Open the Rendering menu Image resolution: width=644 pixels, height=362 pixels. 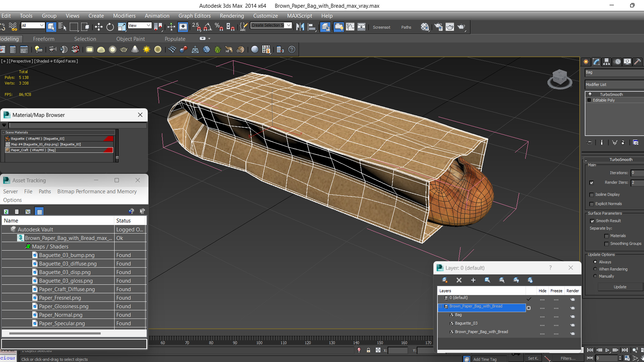coord(231,16)
